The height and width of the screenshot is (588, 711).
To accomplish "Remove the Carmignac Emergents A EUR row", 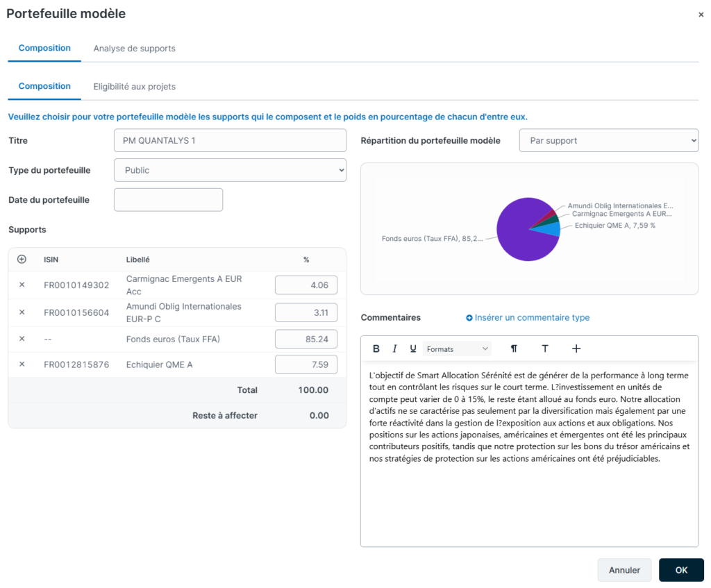I will 22,285.
